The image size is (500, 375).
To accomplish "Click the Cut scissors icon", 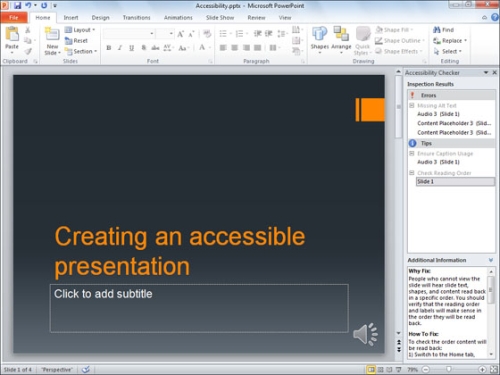I will coord(28,30).
